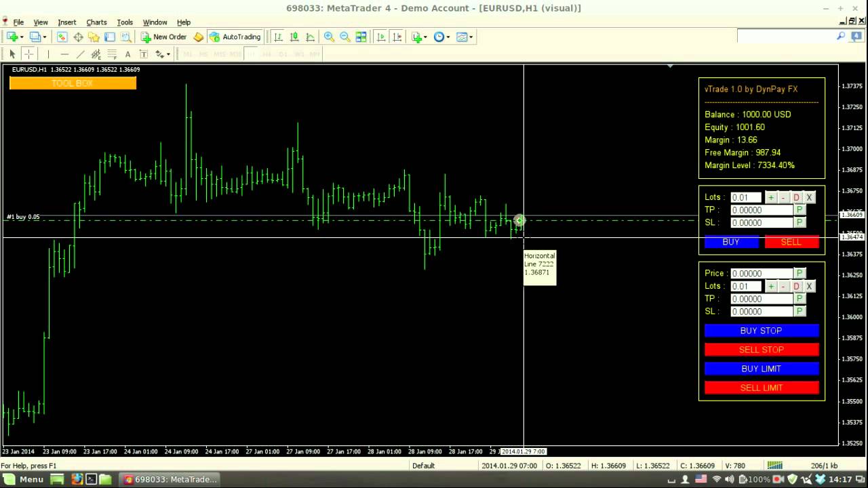The width and height of the screenshot is (868, 488).
Task: Show the Terminal panel icon
Action: click(110, 37)
